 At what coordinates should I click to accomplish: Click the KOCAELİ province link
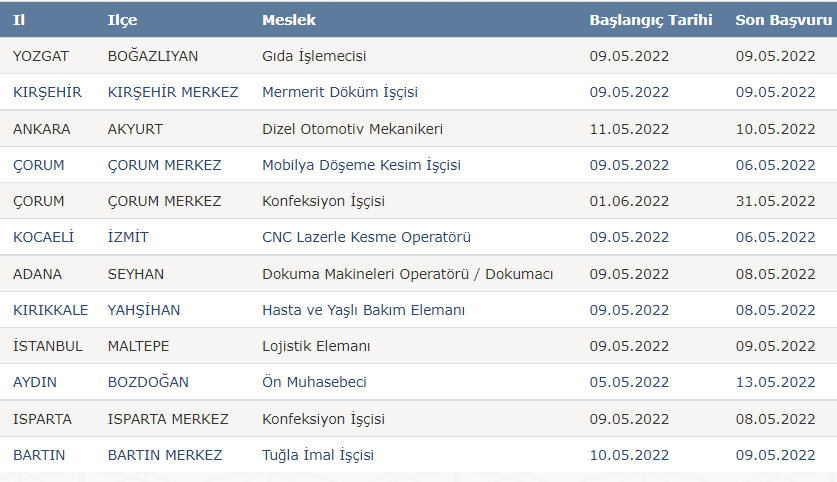(x=43, y=238)
